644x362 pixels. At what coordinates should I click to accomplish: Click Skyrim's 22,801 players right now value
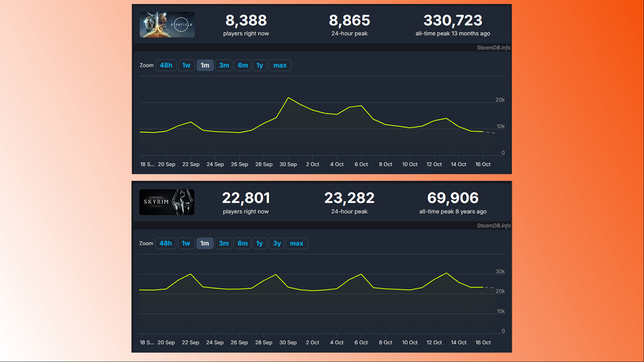(x=246, y=198)
